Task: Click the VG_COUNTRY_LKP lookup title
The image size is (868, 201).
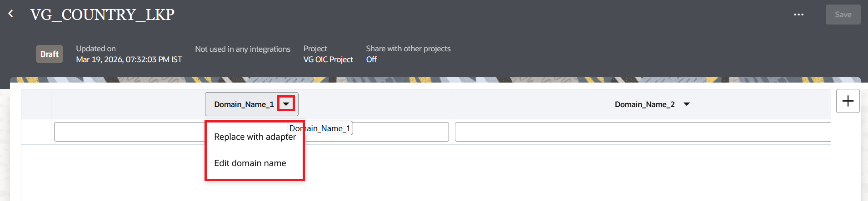Action: click(102, 15)
